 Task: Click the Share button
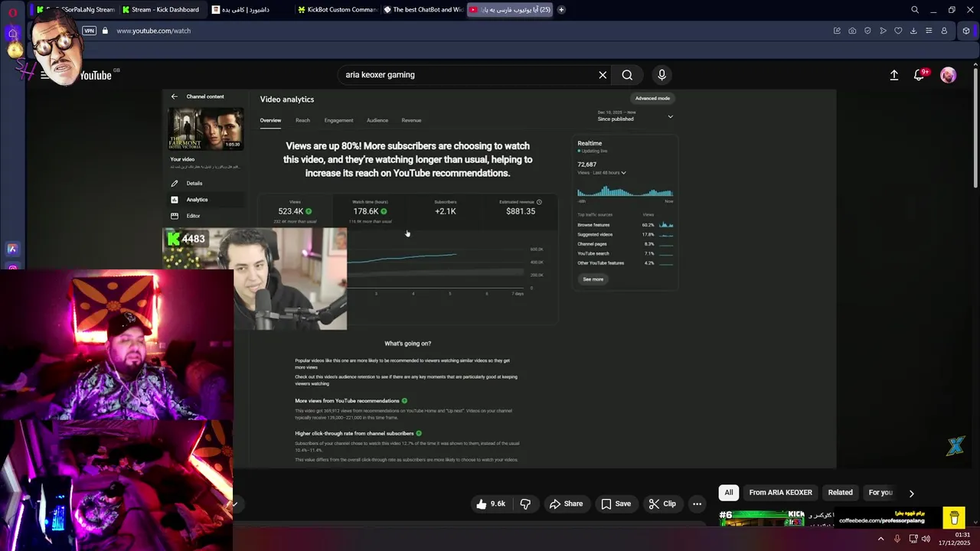pyautogui.click(x=566, y=504)
